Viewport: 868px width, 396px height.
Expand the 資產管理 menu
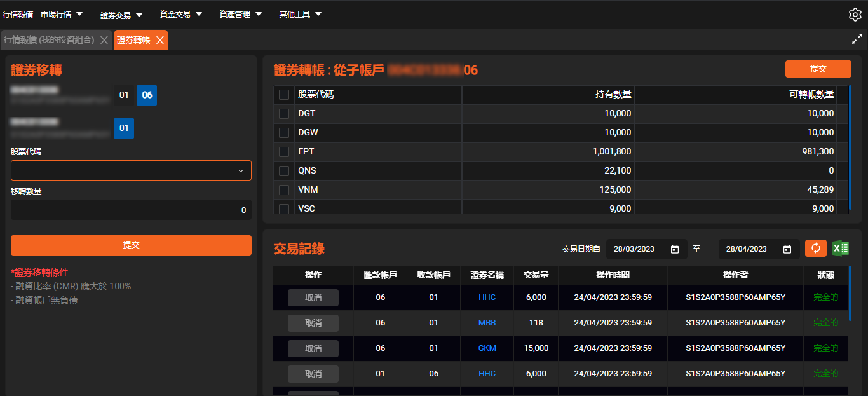[240, 14]
